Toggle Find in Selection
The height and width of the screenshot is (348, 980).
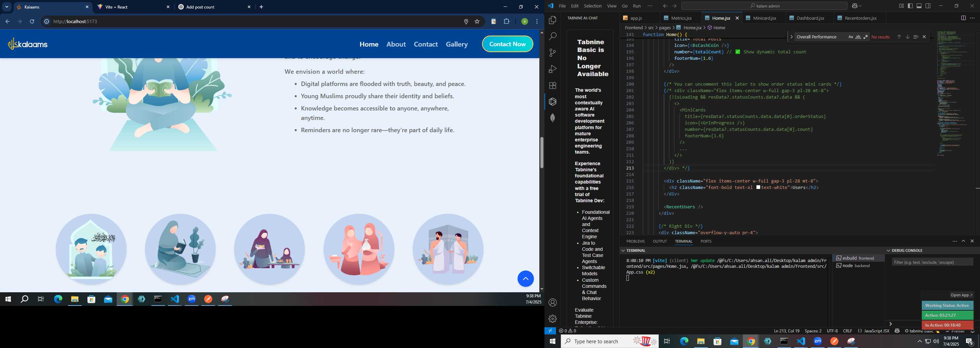916,37
